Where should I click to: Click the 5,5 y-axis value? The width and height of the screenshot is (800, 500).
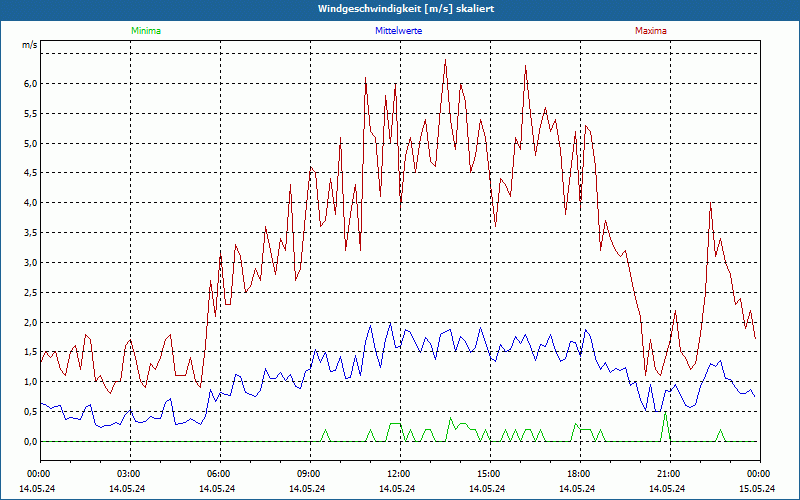[x=31, y=114]
